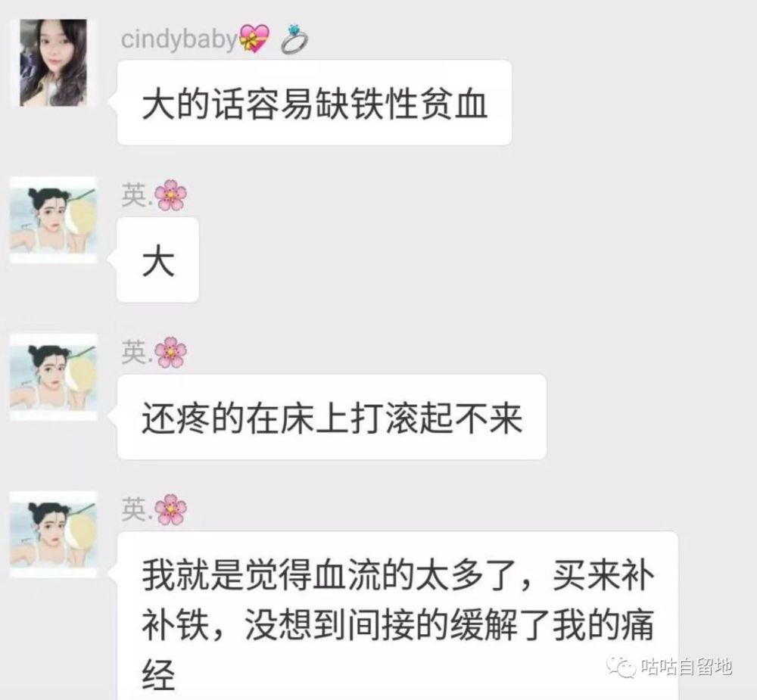
Task: Click the WeChat logo in the watermark
Action: [621, 667]
